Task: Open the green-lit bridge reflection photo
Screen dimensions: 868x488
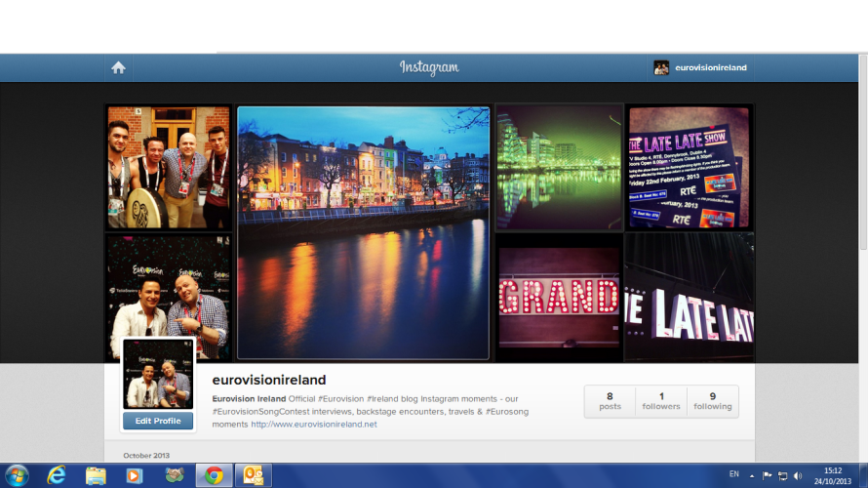Action: coord(559,167)
